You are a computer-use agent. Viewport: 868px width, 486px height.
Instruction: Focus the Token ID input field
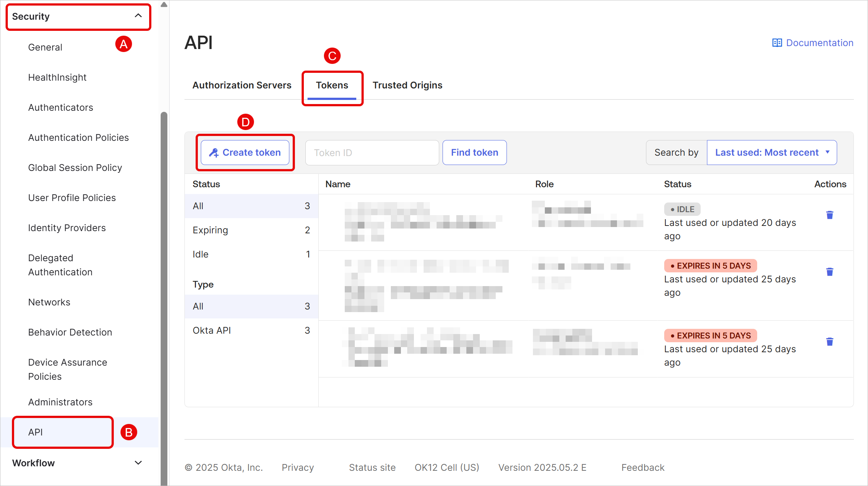pos(372,152)
